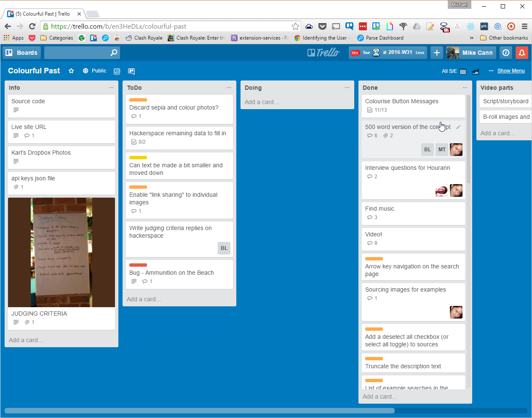
Task: Reload the page in browser
Action: 32,26
